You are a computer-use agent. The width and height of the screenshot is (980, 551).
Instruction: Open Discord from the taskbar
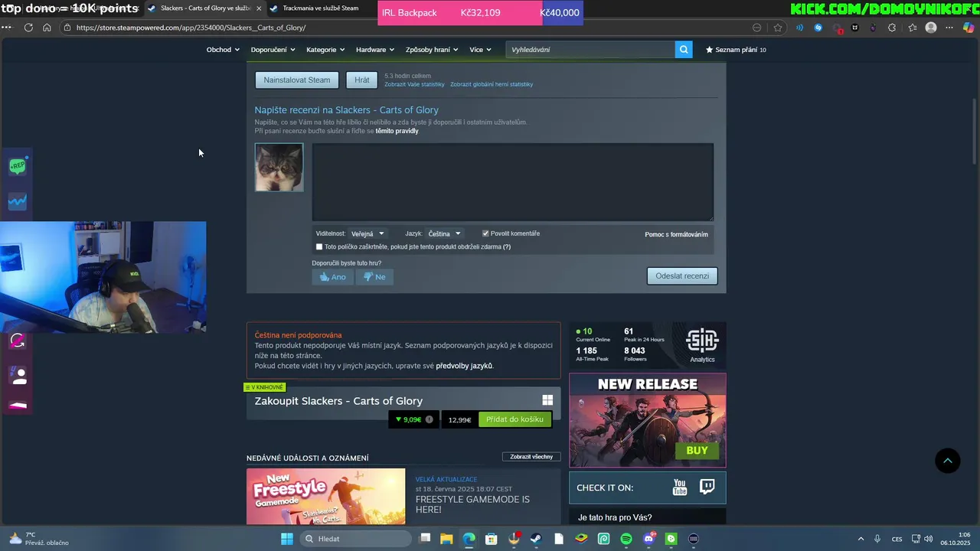click(649, 539)
